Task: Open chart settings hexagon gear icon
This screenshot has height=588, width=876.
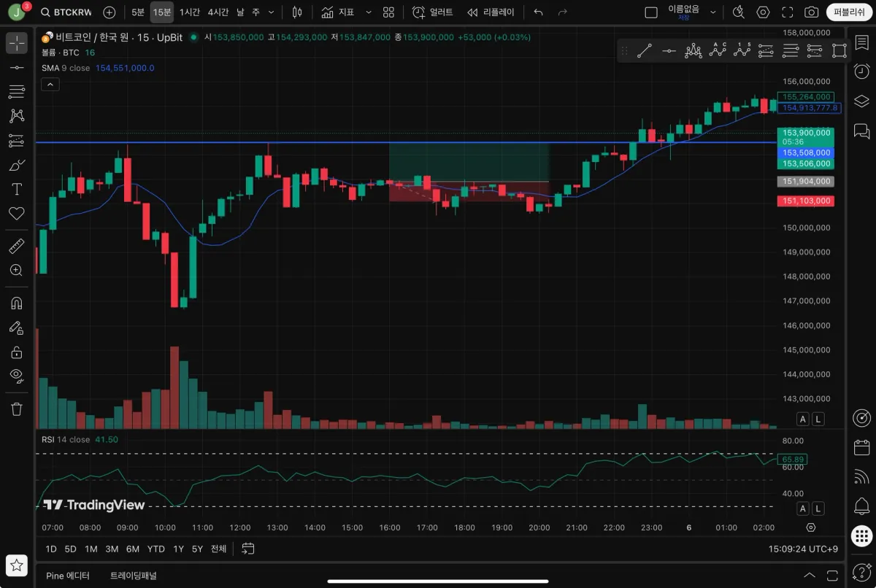Action: tap(763, 12)
